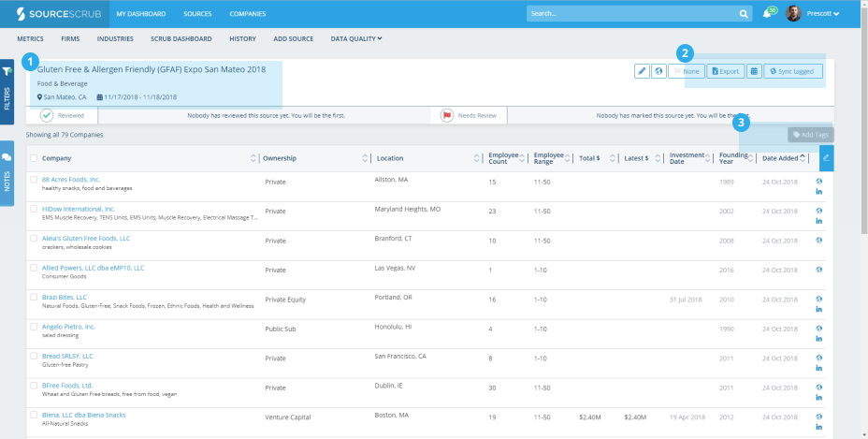Click the SourceScrub logo
This screenshot has width=868, height=439.
point(59,14)
